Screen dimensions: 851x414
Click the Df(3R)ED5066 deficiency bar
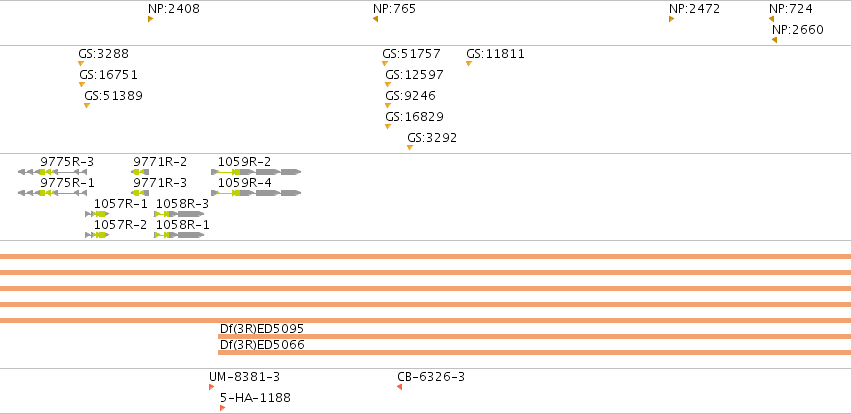535,353
